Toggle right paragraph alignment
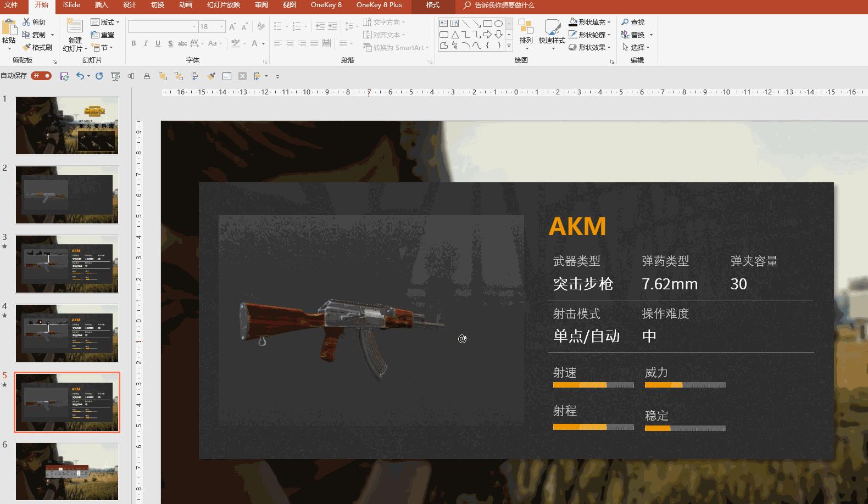The height and width of the screenshot is (504, 868). click(302, 43)
